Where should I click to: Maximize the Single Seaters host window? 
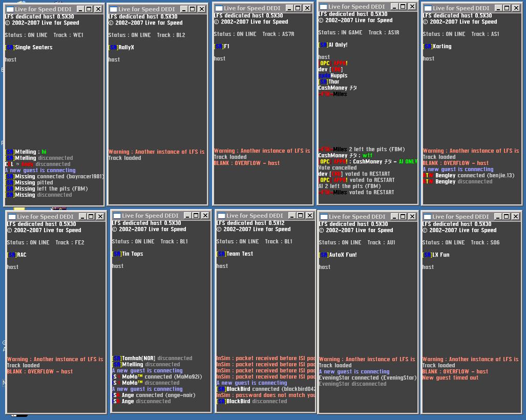tap(89, 9)
